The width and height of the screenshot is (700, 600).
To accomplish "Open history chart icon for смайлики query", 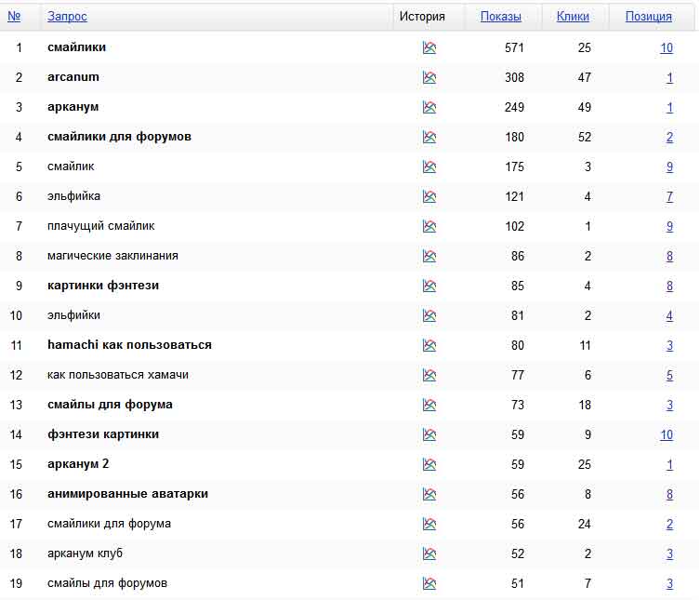I will (429, 47).
